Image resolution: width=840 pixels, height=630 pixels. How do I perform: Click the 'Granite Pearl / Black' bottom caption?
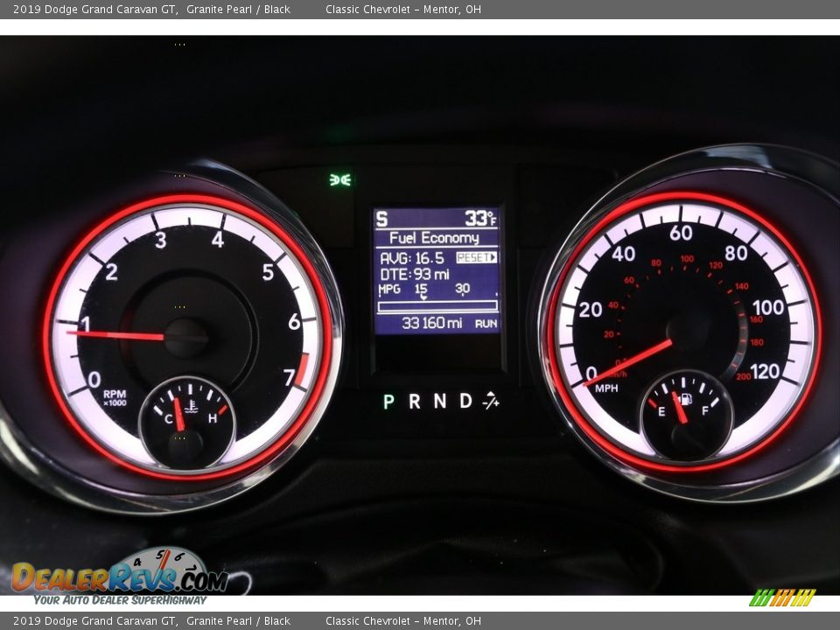pyautogui.click(x=238, y=621)
